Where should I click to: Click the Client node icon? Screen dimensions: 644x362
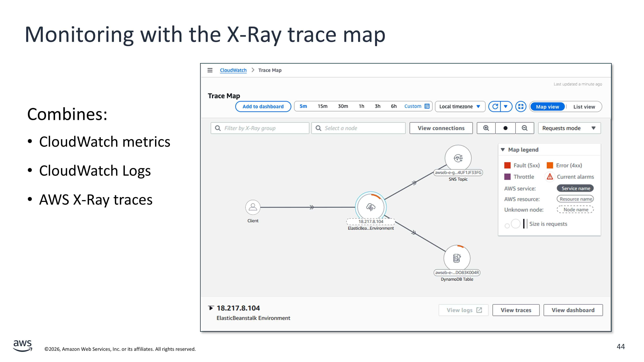coord(253,207)
